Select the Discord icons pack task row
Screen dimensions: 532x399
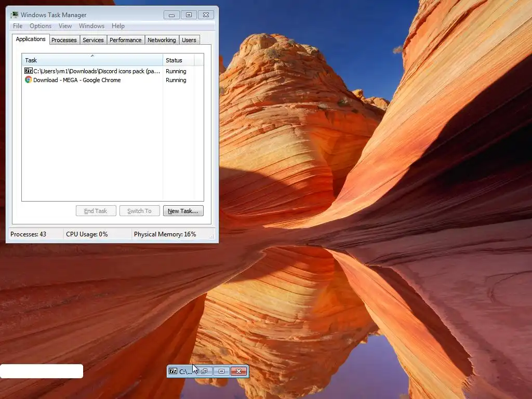point(92,71)
